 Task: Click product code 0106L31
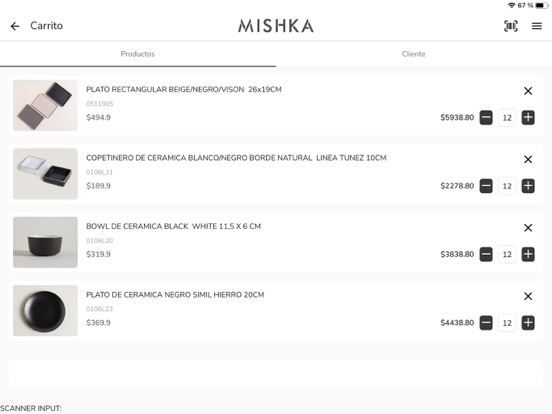99,172
